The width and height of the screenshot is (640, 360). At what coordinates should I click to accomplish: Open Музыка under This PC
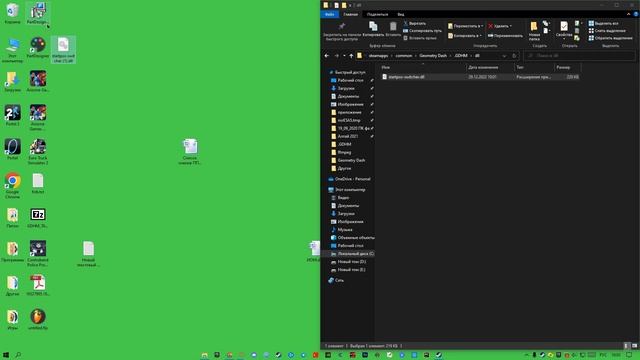point(345,230)
